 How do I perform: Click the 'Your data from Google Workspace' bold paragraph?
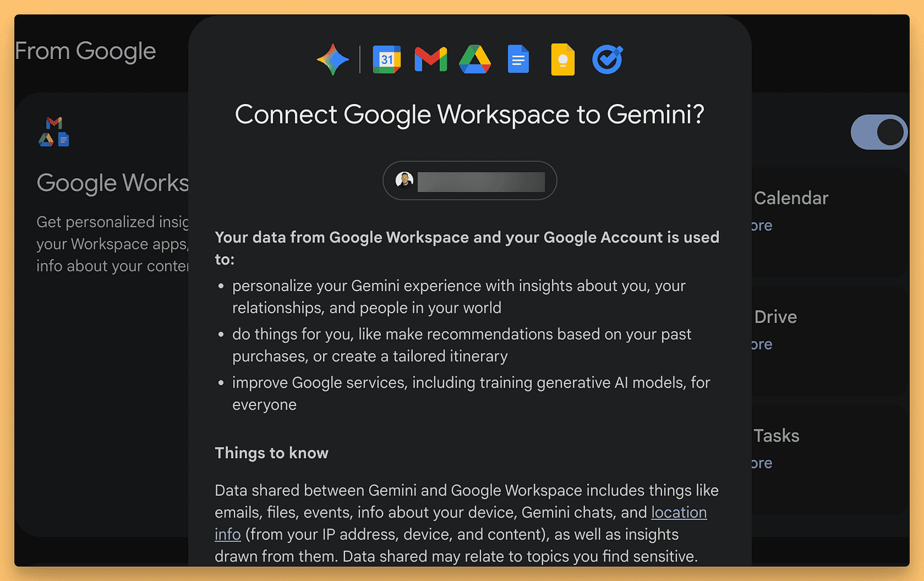(x=467, y=248)
